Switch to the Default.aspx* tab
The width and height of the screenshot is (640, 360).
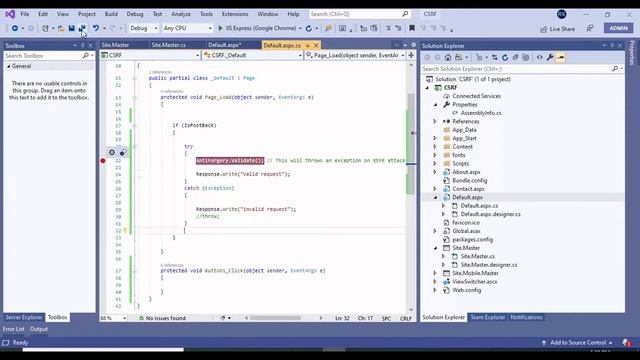point(224,45)
